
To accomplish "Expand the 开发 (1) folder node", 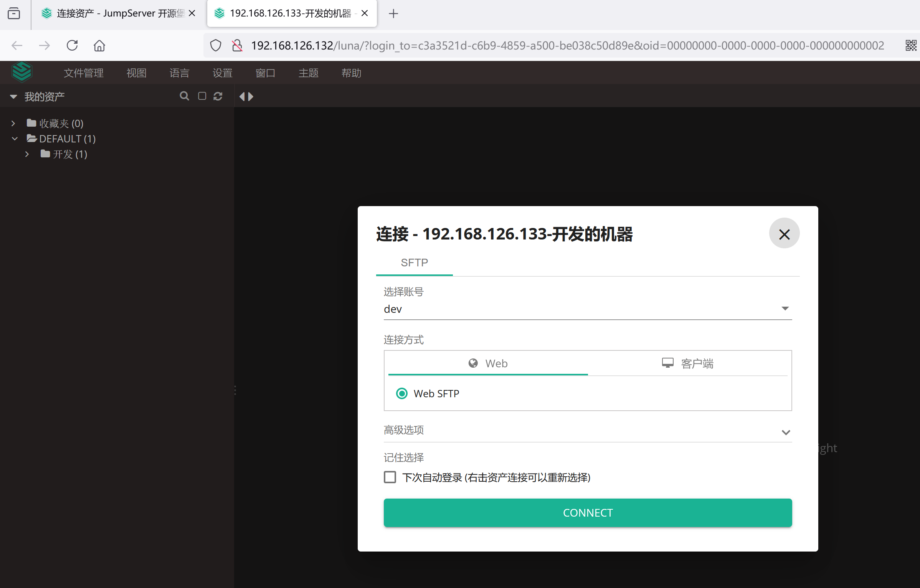I will point(27,154).
